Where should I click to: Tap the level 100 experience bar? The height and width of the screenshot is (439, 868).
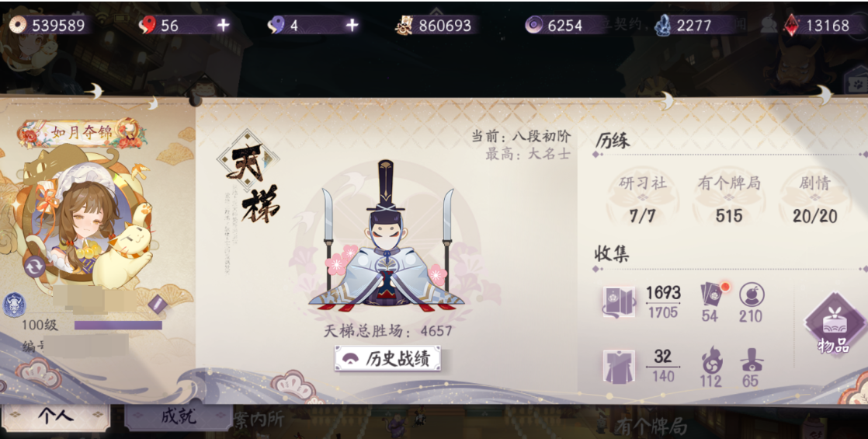(119, 326)
